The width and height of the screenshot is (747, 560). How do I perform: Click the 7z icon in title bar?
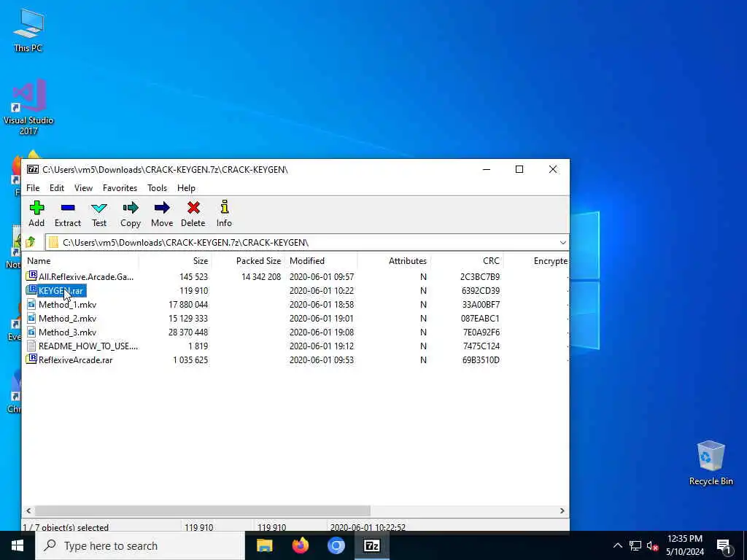(32, 169)
